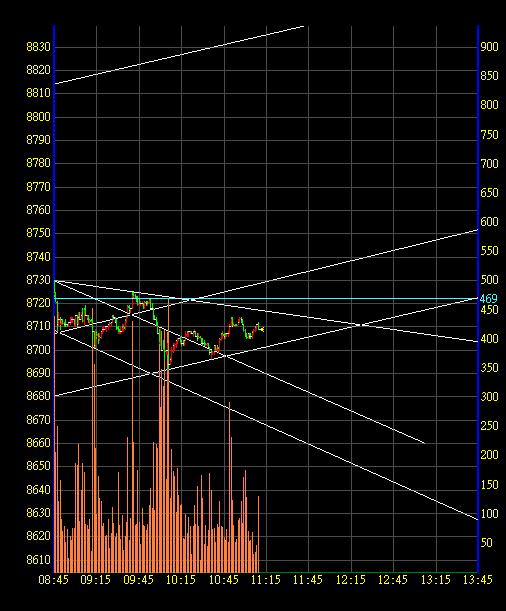Click the 50 label on volume axis
Screen dimensions: 506x611
click(x=487, y=543)
